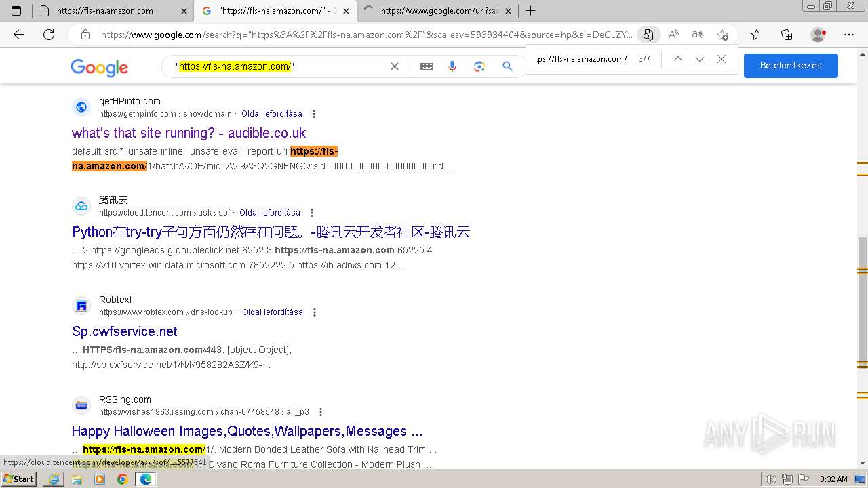The image size is (868, 488).
Task: Open "what's that site running? - audible.co.uk"
Action: click(x=189, y=133)
